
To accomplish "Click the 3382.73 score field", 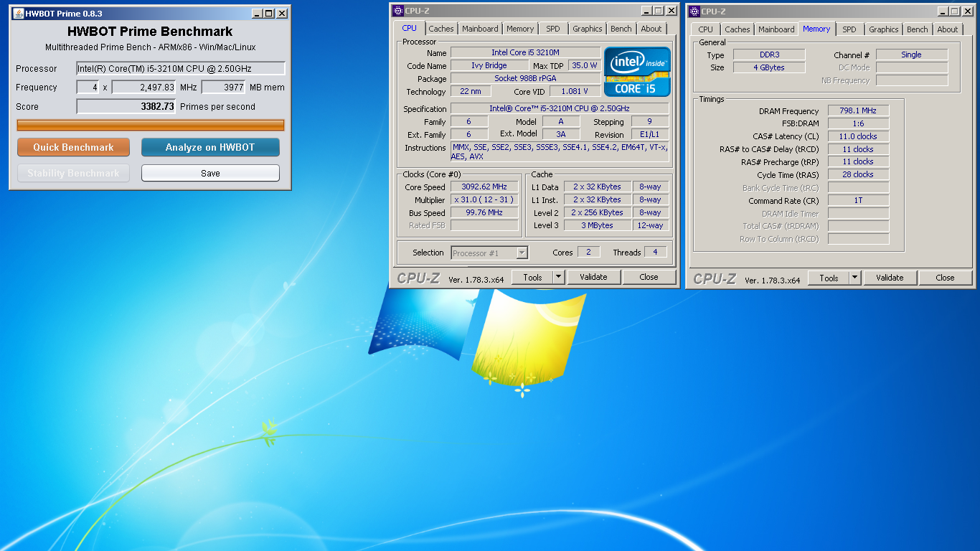I will tap(126, 106).
